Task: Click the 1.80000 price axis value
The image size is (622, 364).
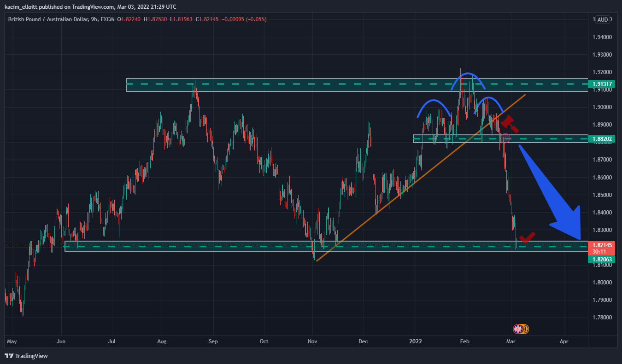Action: (602, 282)
